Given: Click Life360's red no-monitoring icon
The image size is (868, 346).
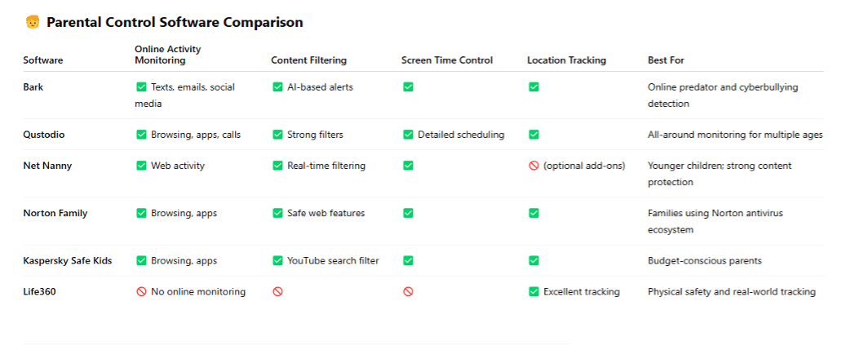Looking at the screenshot, I should 141,292.
